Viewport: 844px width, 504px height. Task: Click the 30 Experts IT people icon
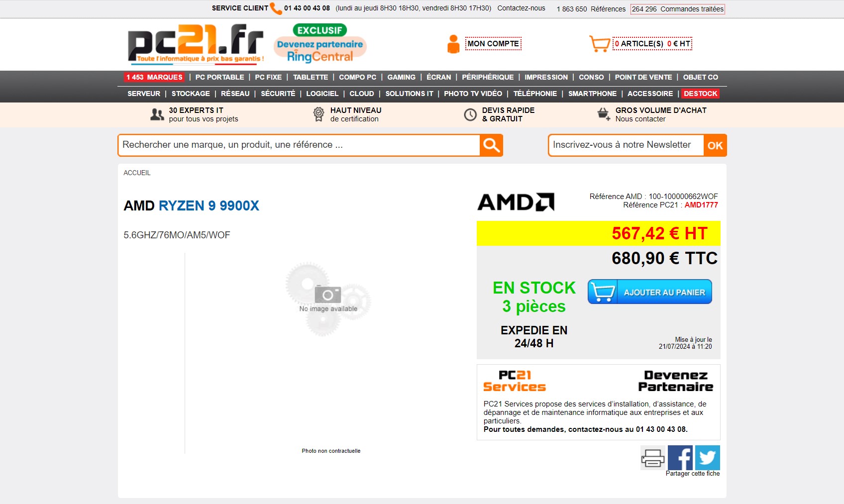pyautogui.click(x=157, y=114)
